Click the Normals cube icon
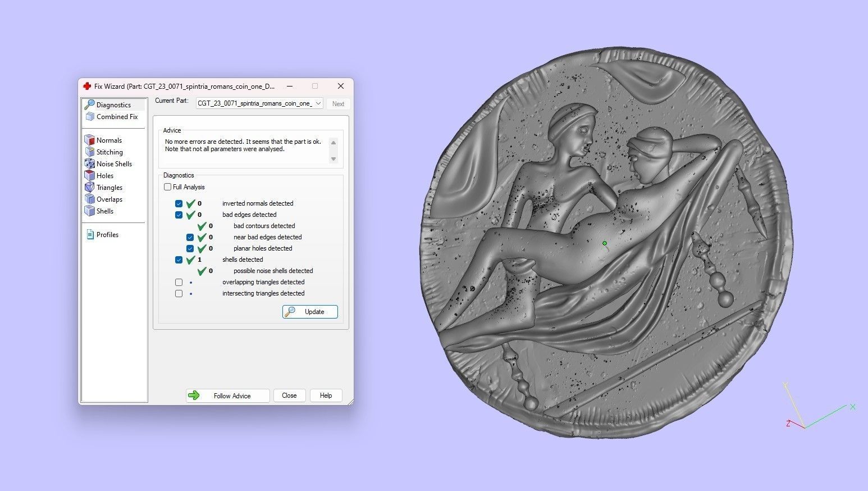 click(x=89, y=140)
